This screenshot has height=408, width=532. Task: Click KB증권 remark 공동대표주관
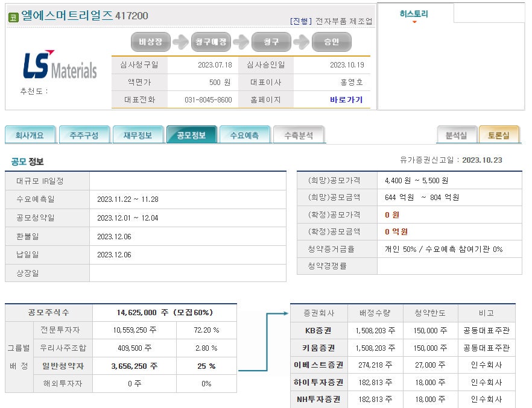point(486,330)
